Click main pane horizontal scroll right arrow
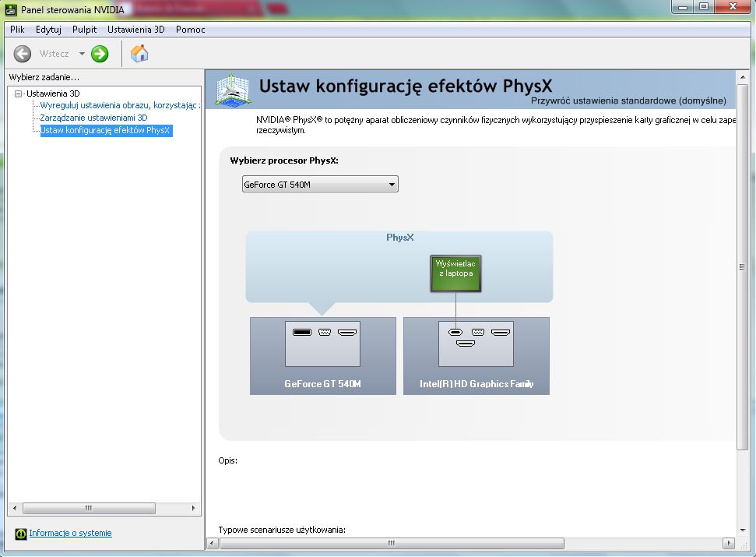The image size is (756, 557). click(x=729, y=544)
